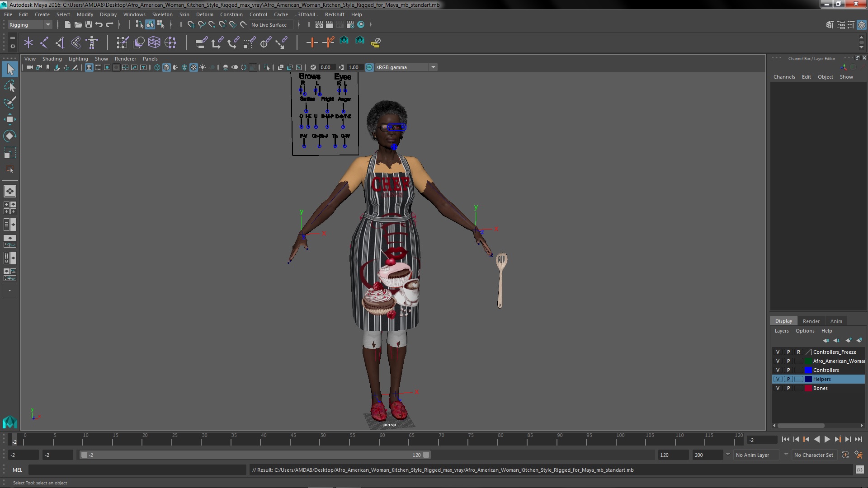
Task: Go to end of playback range
Action: [859, 439]
